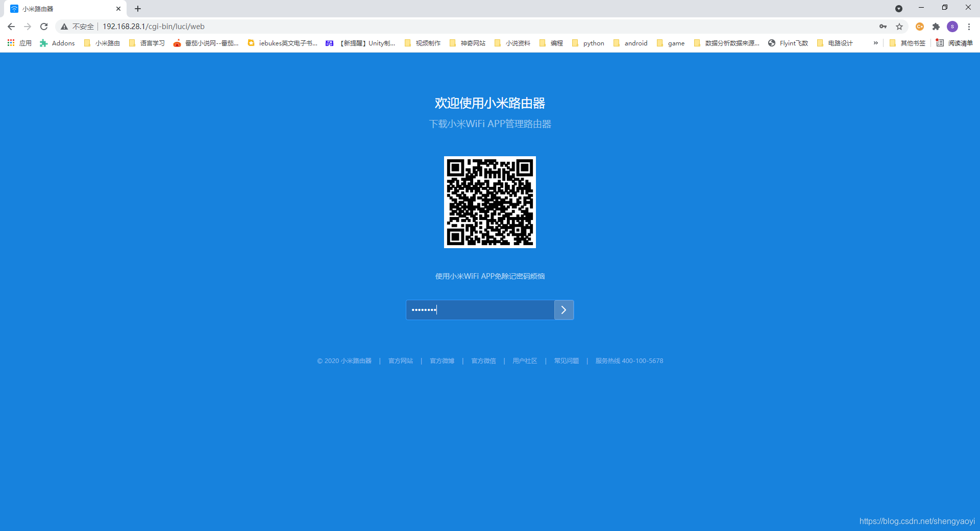Open the Extensions puzzle icon
The height and width of the screenshot is (531, 980).
[x=936, y=27]
